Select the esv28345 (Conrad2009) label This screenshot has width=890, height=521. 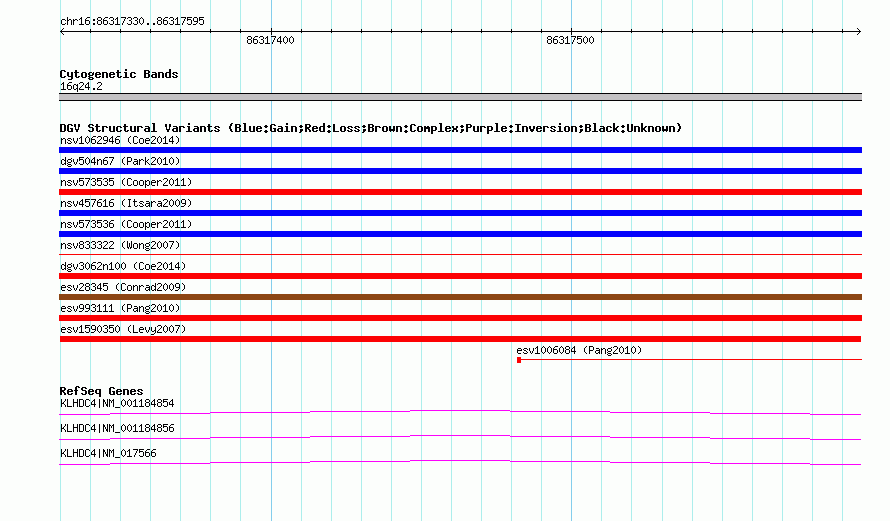pos(123,287)
